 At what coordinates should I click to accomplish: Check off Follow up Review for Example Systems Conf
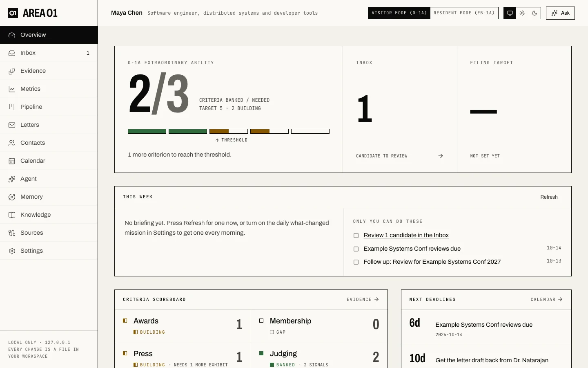point(356,262)
